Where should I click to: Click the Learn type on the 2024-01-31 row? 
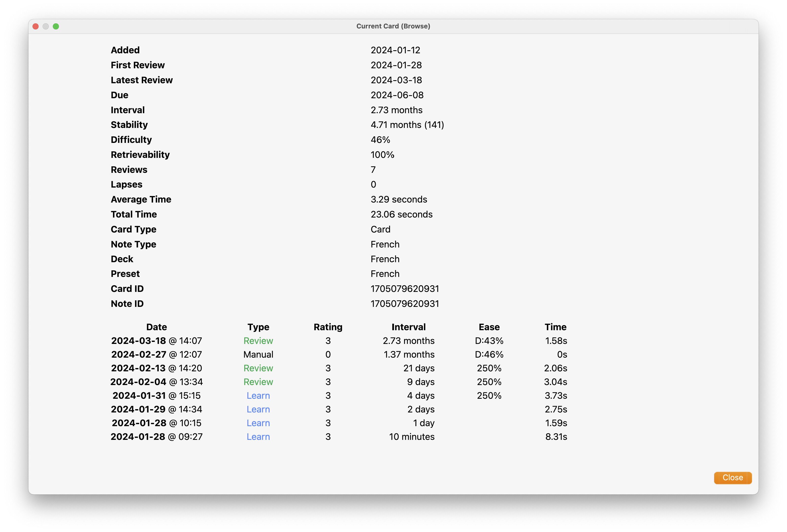click(258, 395)
